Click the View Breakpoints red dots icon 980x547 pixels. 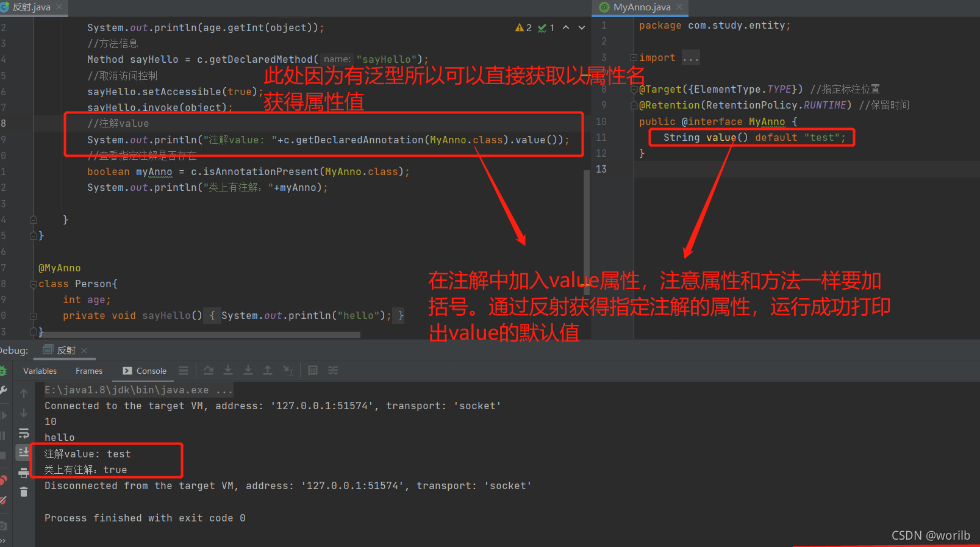pos(3,481)
